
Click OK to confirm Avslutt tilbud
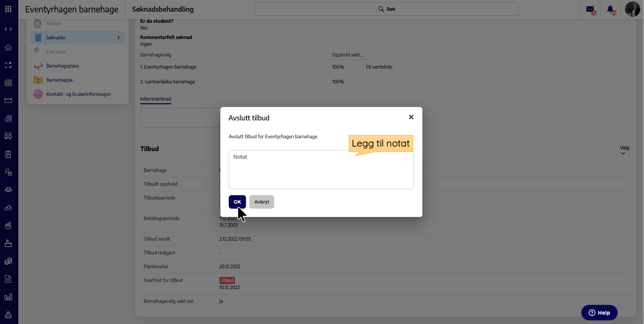click(237, 202)
